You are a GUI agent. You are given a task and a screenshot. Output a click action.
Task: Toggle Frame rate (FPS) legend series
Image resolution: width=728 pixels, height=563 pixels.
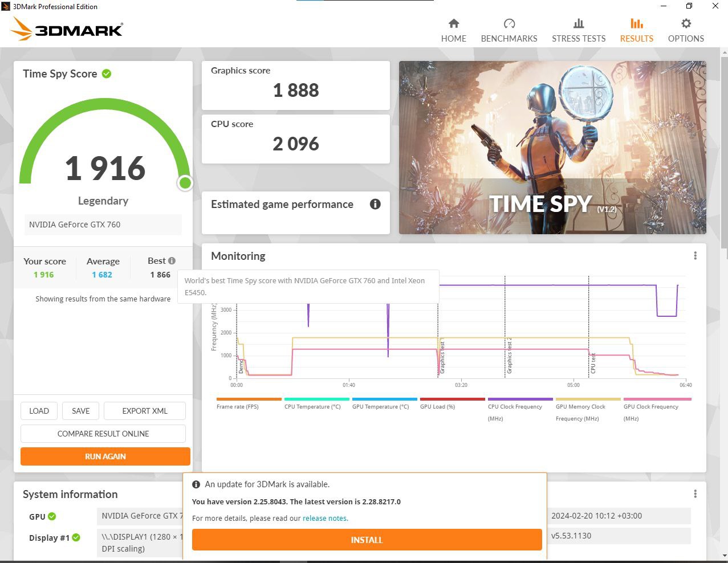(249, 403)
